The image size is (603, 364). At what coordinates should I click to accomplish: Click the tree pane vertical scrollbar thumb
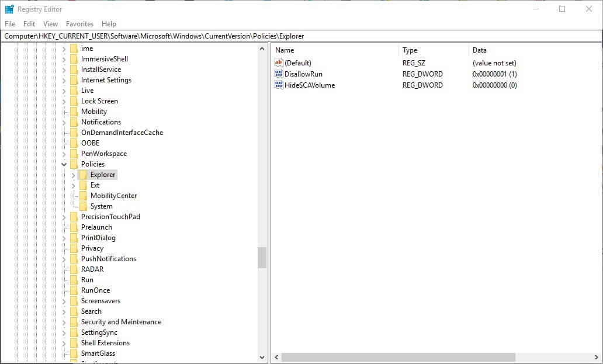click(262, 258)
